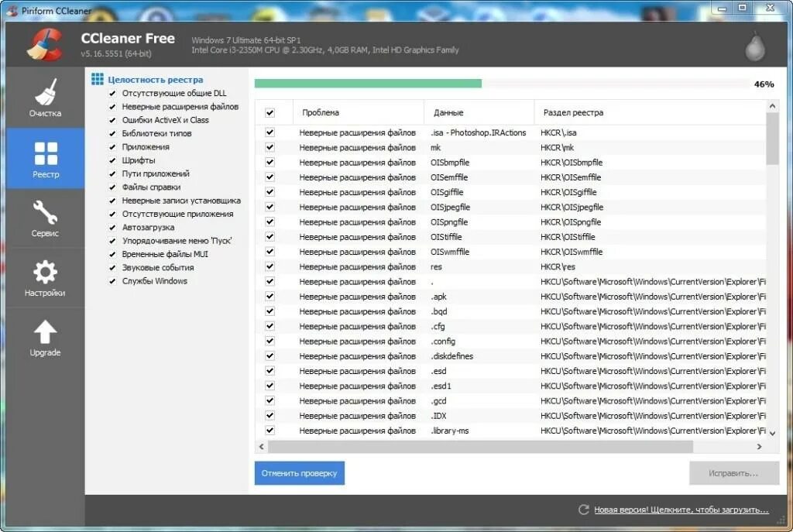Select the OISwmffile data cell

450,252
